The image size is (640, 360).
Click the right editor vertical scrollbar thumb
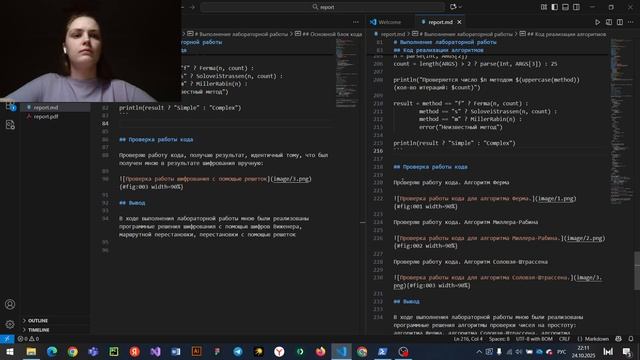tap(637, 271)
